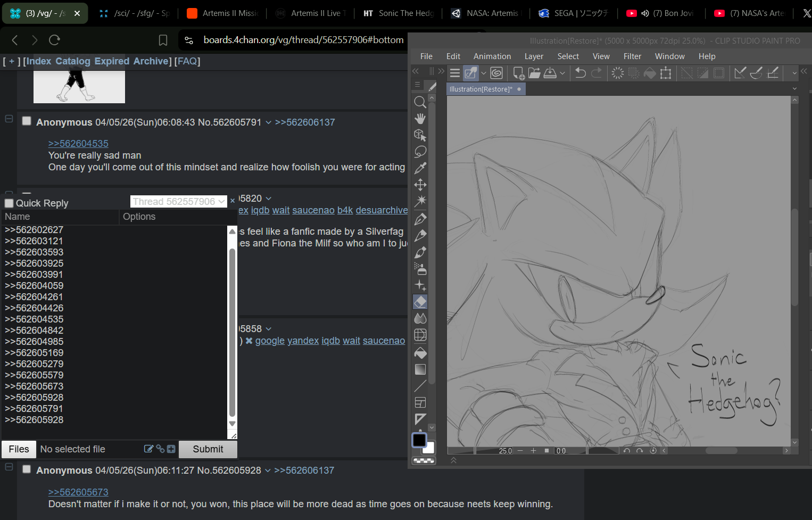Expand command bar overflow chevron
812x520 pixels.
tap(794, 73)
